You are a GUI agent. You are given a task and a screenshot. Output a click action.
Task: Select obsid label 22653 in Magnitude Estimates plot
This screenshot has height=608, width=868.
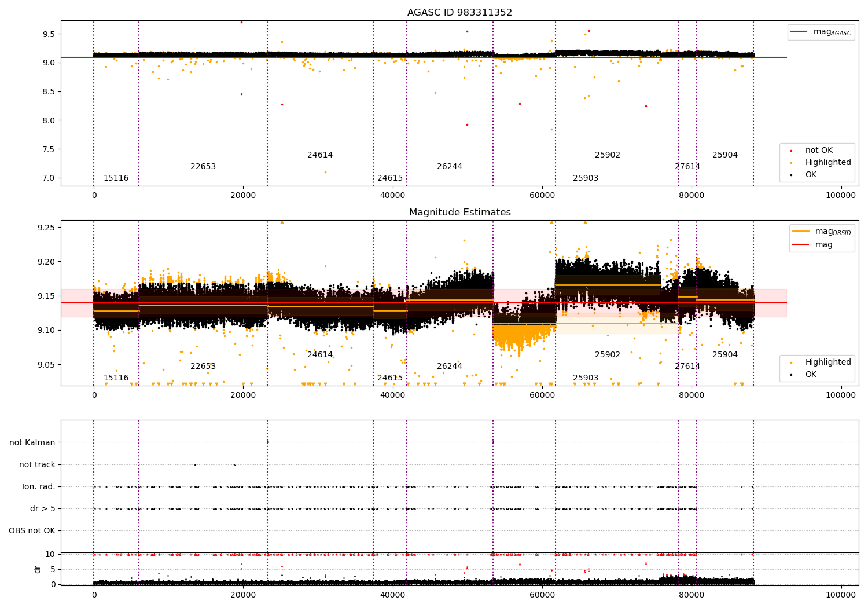[x=203, y=367]
